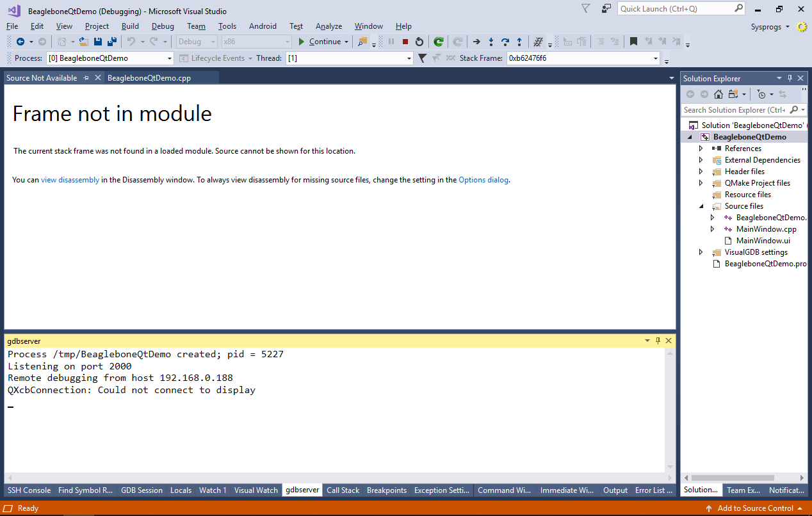Open the Thread combo box

click(x=350, y=58)
